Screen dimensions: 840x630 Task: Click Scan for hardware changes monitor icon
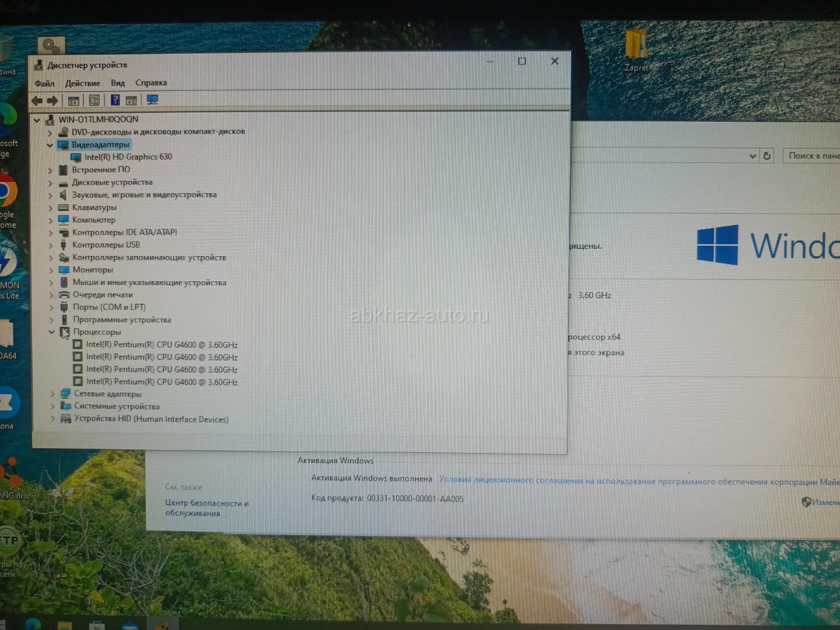(x=153, y=100)
